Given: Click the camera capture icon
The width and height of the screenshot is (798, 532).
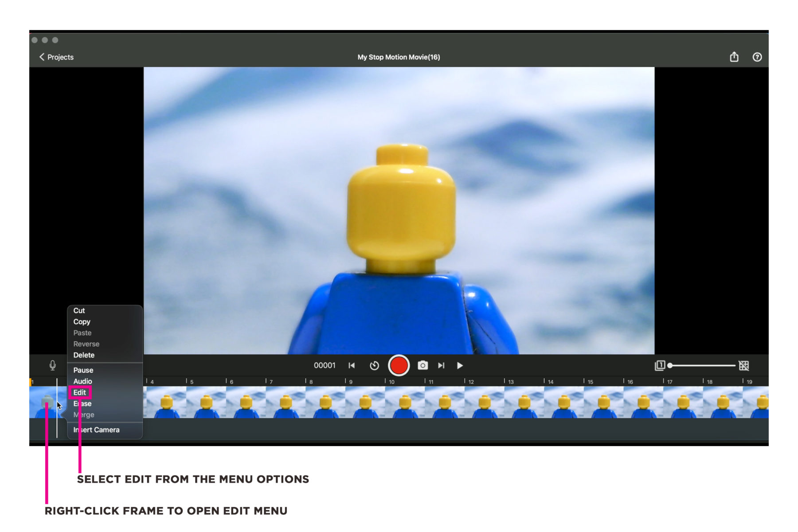Looking at the screenshot, I should 423,365.
